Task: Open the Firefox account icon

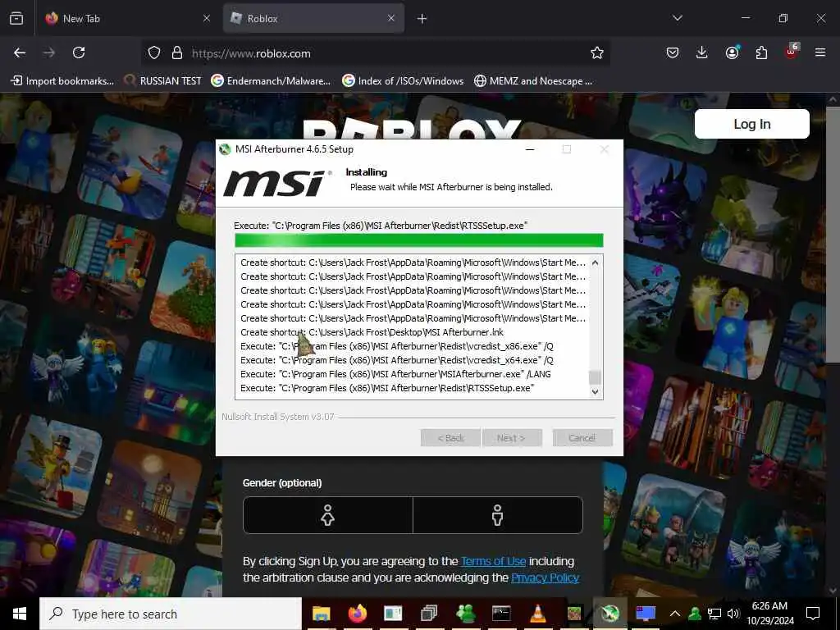Action: pos(732,52)
